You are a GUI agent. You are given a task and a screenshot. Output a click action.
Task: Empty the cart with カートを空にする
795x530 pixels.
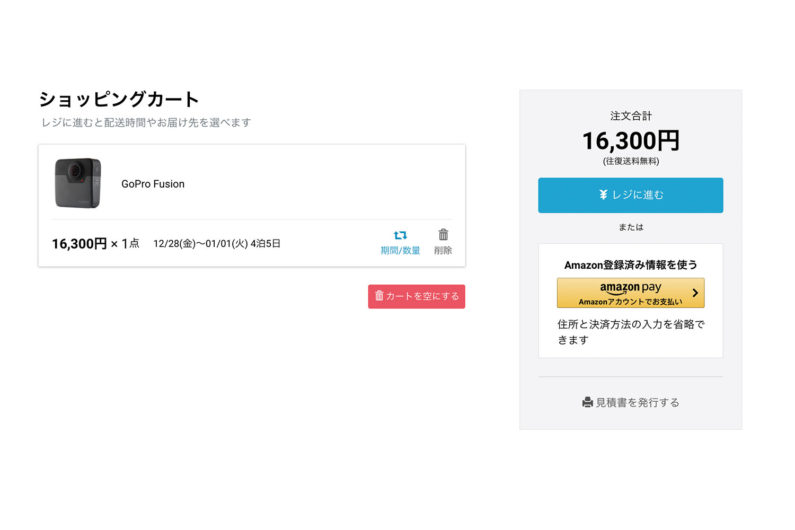tap(416, 296)
